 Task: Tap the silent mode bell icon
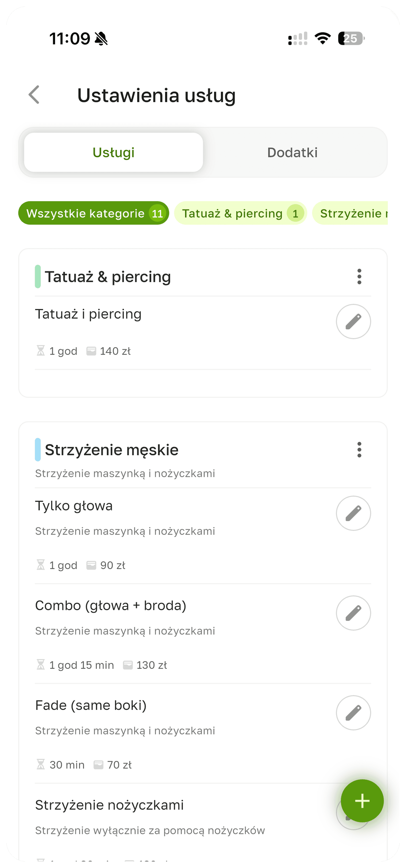[101, 39]
